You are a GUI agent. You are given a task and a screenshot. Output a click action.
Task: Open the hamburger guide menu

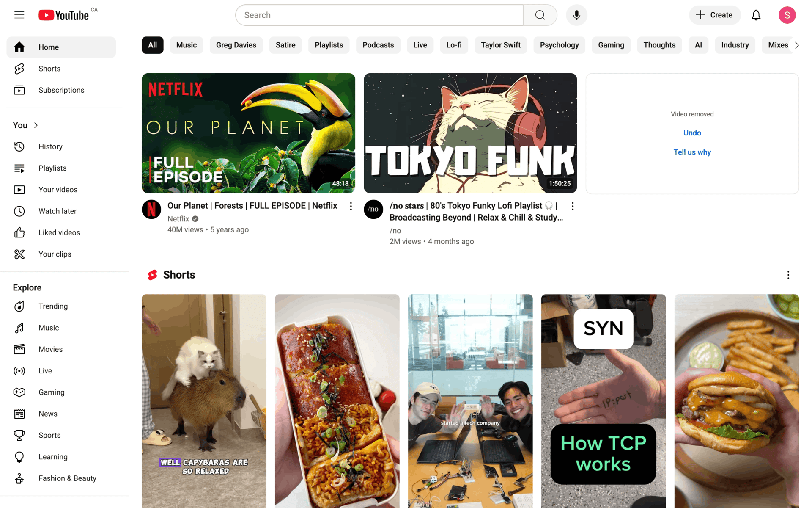[19, 15]
